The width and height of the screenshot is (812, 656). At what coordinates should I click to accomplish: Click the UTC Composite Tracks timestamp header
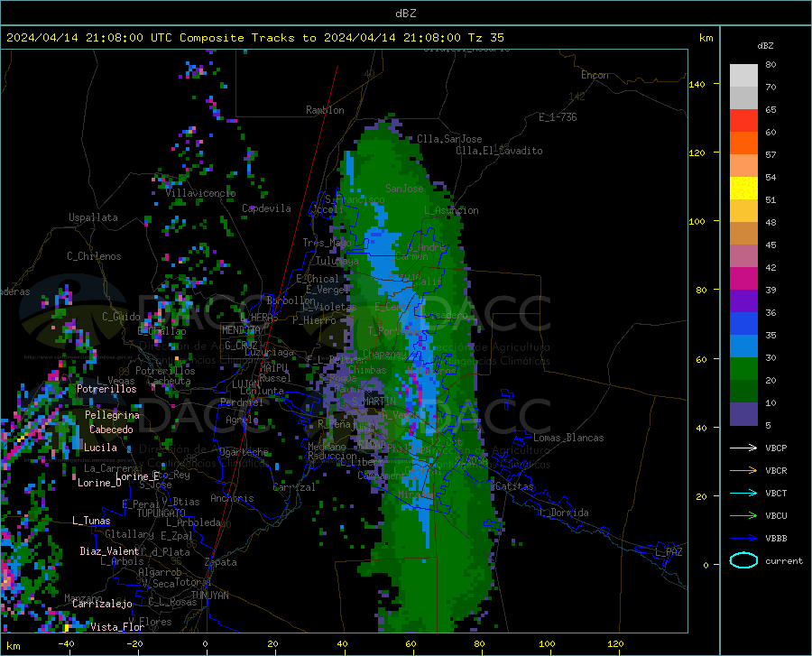point(254,38)
